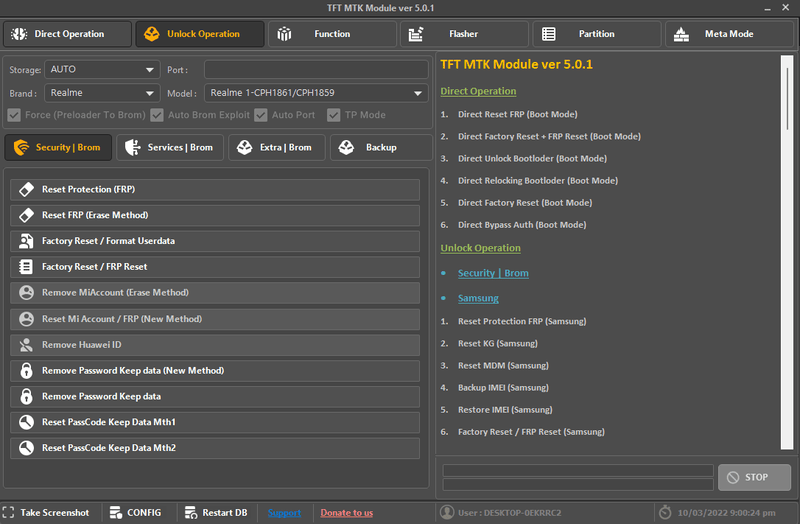Viewport: 800px width, 524px height.
Task: Click the Partition list icon
Action: (548, 34)
